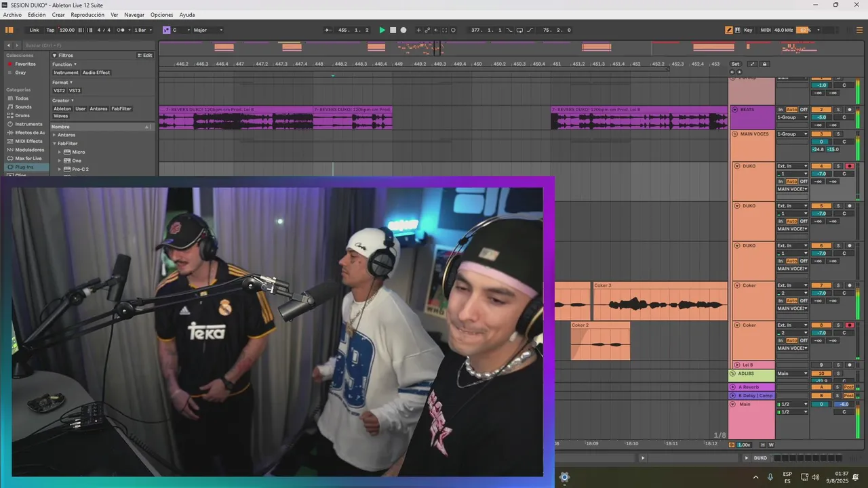This screenshot has width=868, height=488.
Task: Open the Opciones menu
Action: [162, 14]
